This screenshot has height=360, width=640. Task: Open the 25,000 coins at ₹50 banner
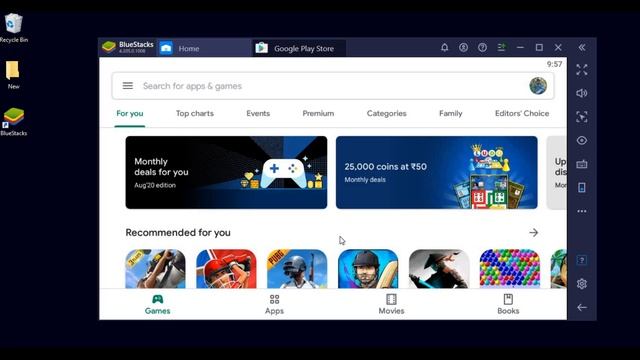click(436, 172)
